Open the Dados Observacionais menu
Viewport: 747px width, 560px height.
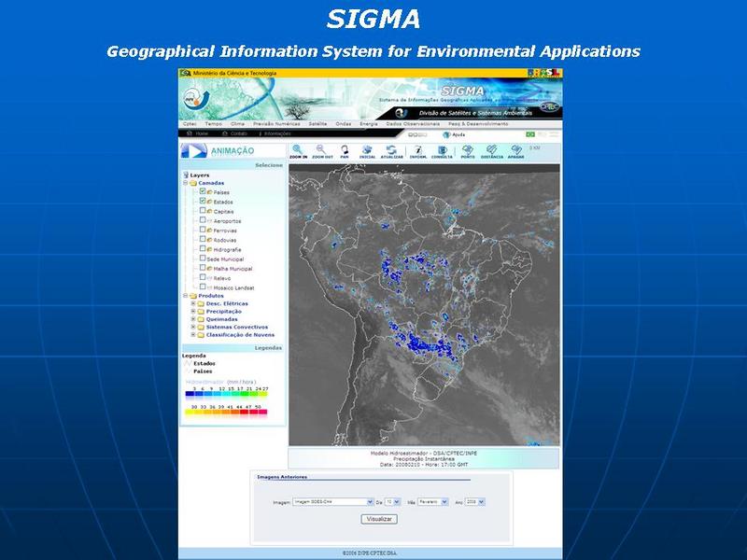click(x=413, y=124)
